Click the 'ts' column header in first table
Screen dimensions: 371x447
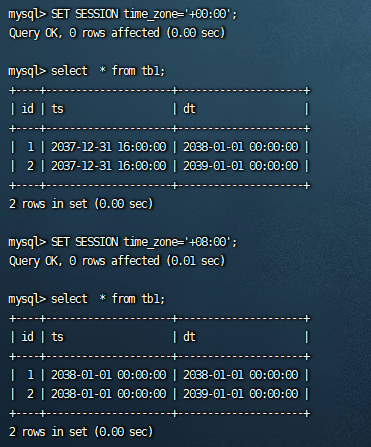point(57,109)
